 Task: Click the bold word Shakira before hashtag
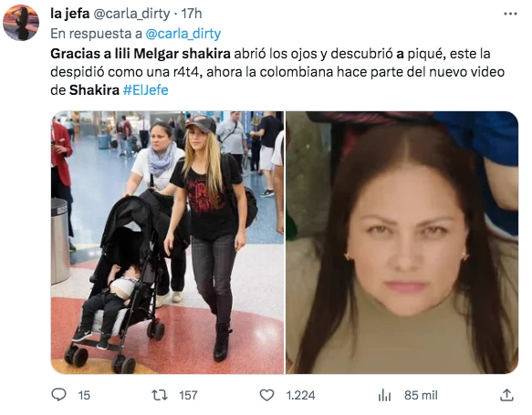tap(94, 90)
